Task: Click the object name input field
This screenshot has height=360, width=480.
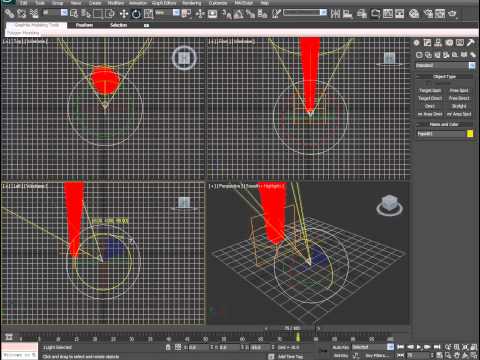Action: (441, 134)
